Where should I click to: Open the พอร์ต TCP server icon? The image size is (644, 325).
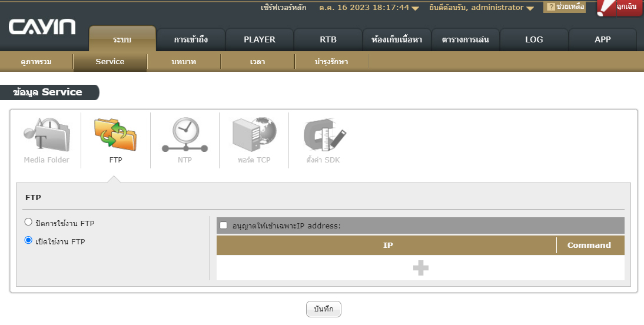coord(254,134)
